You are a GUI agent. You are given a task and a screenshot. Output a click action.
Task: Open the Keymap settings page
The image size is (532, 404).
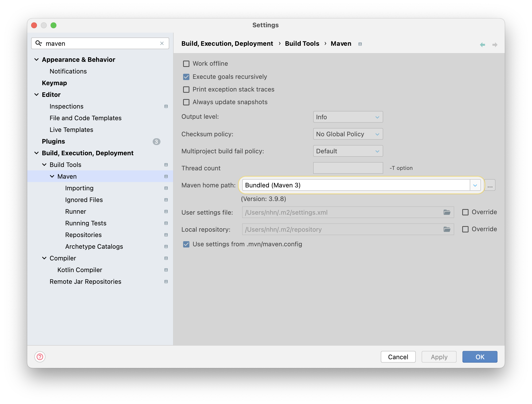coord(54,83)
